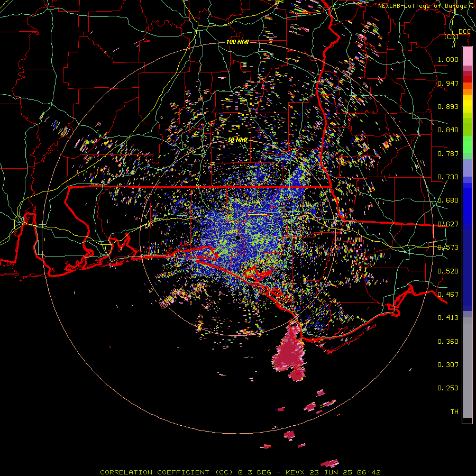Click the large crimson echo offshore
The image size is (476, 476).
click(x=289, y=352)
